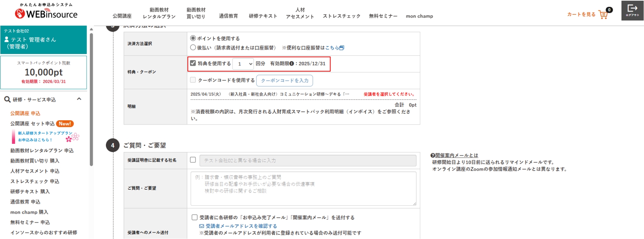Open ストレスチェック in top navigation

click(341, 16)
